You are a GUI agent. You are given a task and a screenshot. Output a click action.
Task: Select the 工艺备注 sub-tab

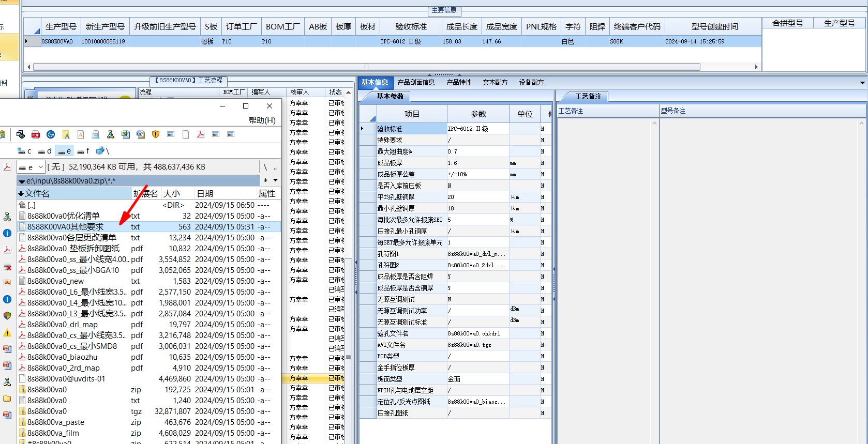[x=589, y=96]
